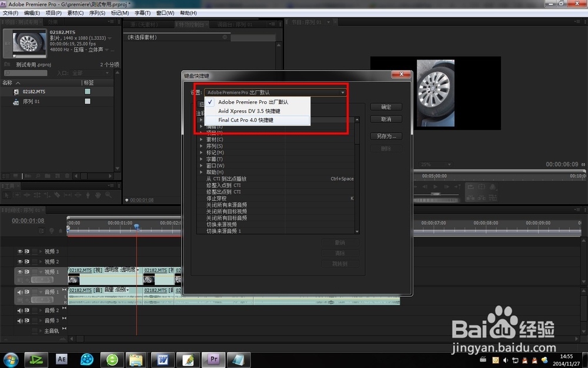Select the Pen tool
This screenshot has height=368, width=588.
pyautogui.click(x=88, y=195)
